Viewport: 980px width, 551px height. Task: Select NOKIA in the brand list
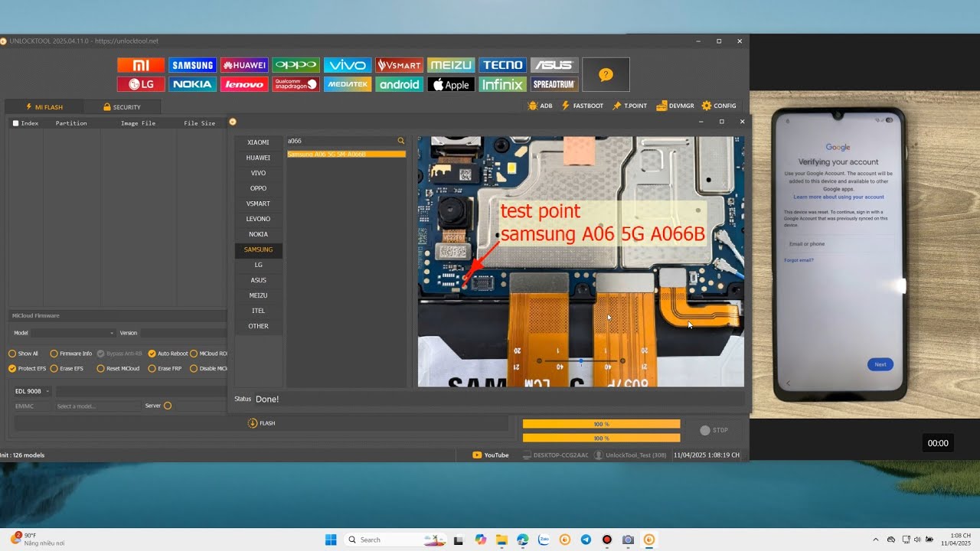258,234
